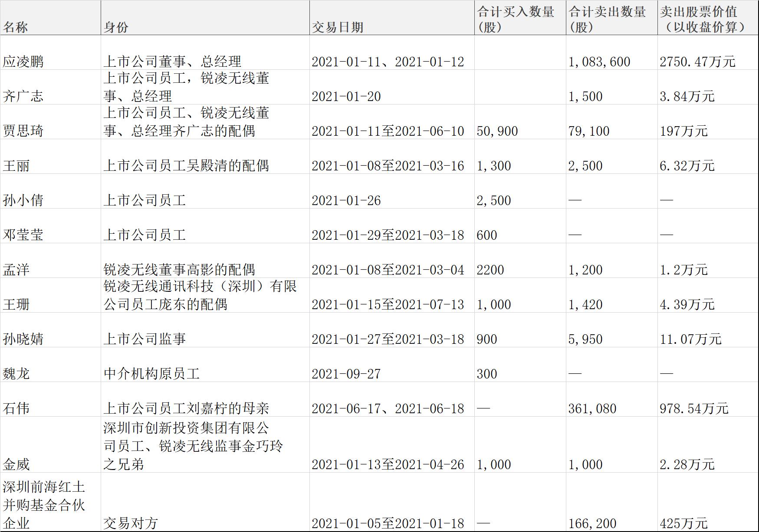Click the 上市公司员工吴殿清的配偶 identity cell
Viewport: 759px width, 532px height.
click(x=205, y=157)
